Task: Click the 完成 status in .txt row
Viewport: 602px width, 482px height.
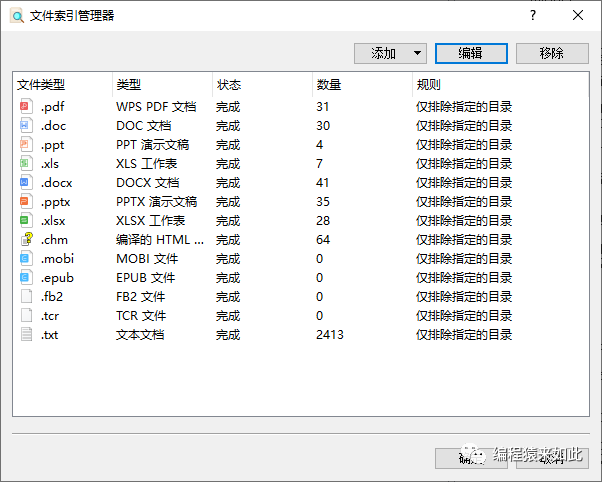Action: [x=228, y=335]
